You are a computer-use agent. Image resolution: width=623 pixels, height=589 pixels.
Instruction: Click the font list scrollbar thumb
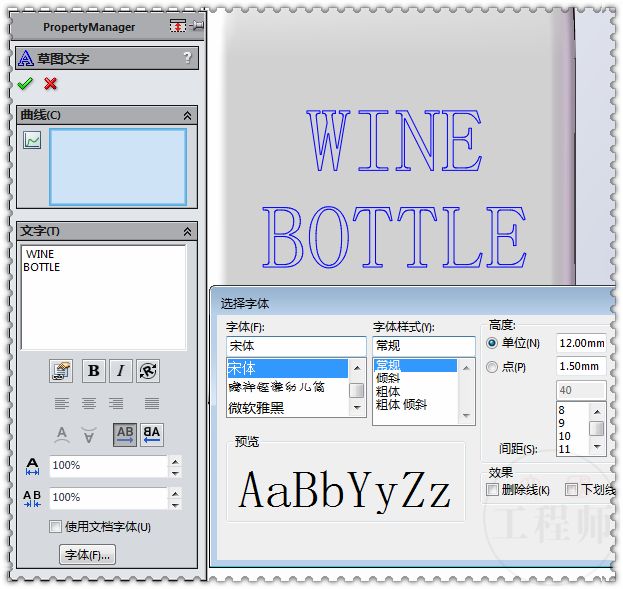(356, 390)
